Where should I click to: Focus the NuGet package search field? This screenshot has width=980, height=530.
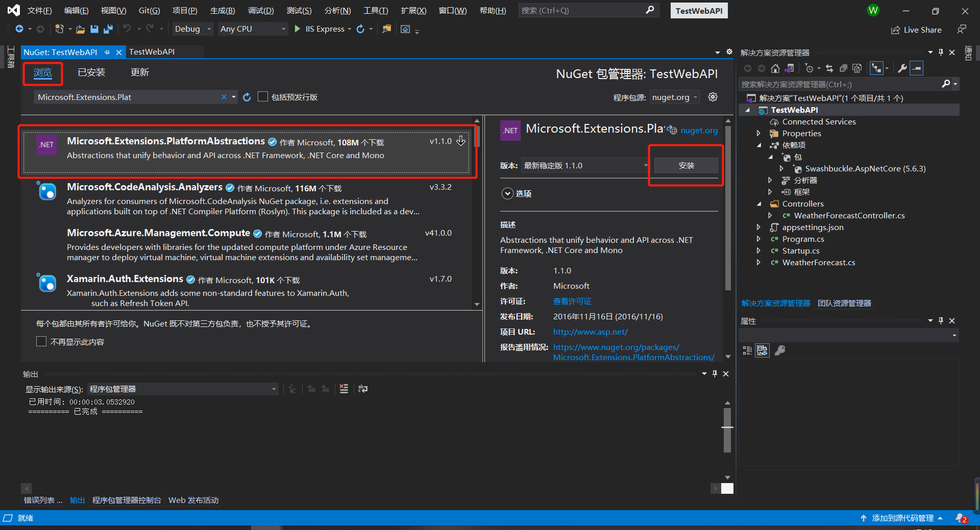pyautogui.click(x=128, y=97)
